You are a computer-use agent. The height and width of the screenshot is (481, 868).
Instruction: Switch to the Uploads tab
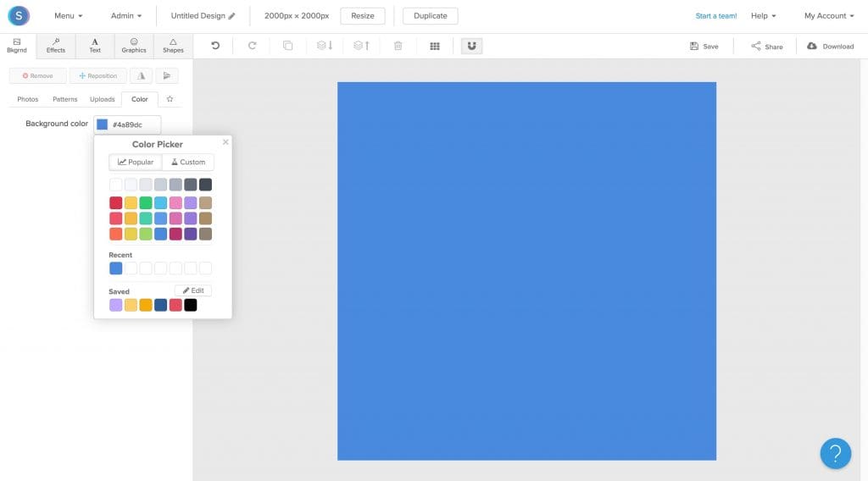click(x=103, y=100)
